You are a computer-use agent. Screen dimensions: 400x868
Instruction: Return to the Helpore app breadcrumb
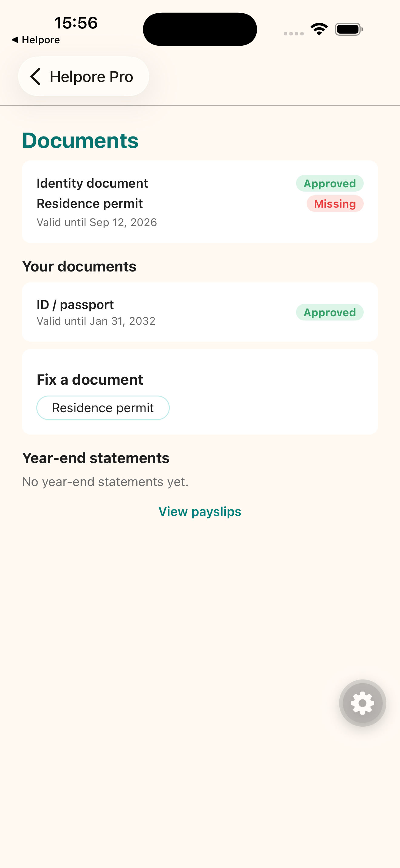coord(36,40)
